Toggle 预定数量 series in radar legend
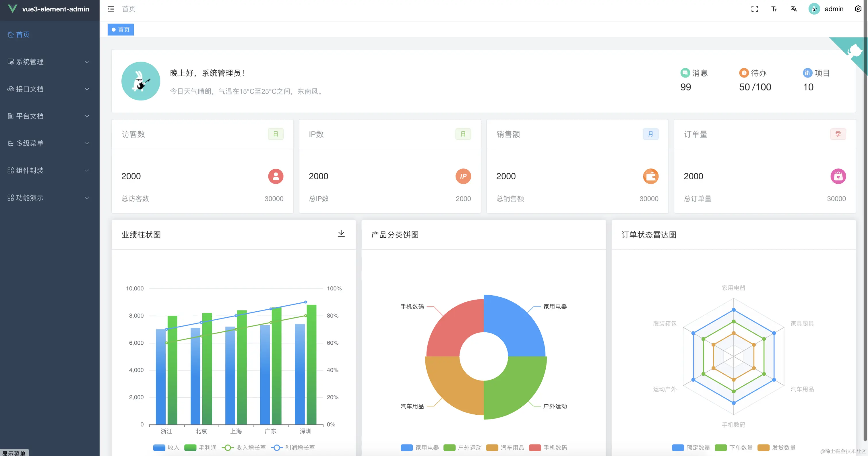 click(678, 448)
